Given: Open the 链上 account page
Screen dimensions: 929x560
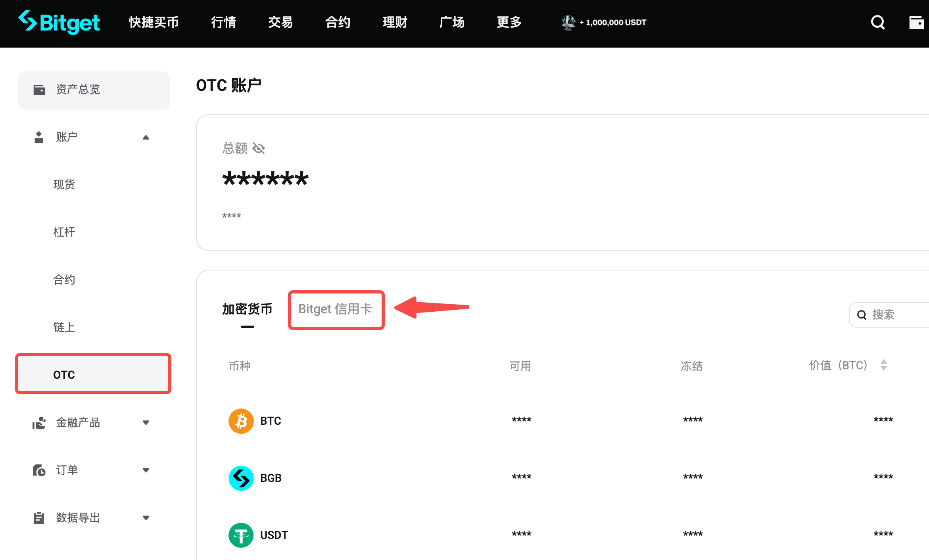Looking at the screenshot, I should tap(64, 327).
